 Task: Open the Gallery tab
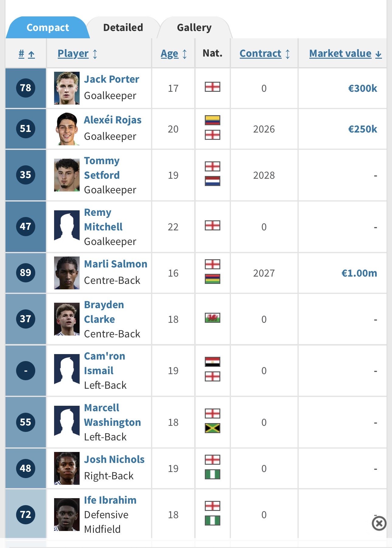tap(194, 28)
